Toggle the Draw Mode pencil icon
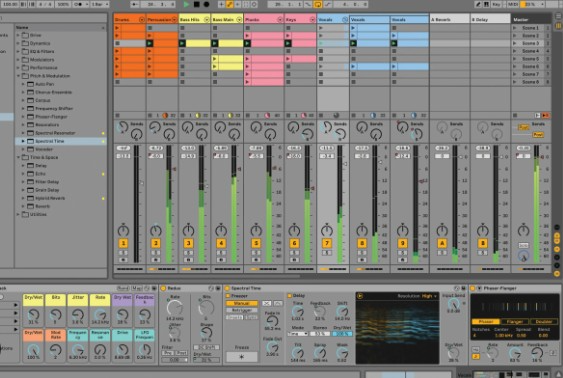The height and width of the screenshot is (378, 563). [478, 4]
